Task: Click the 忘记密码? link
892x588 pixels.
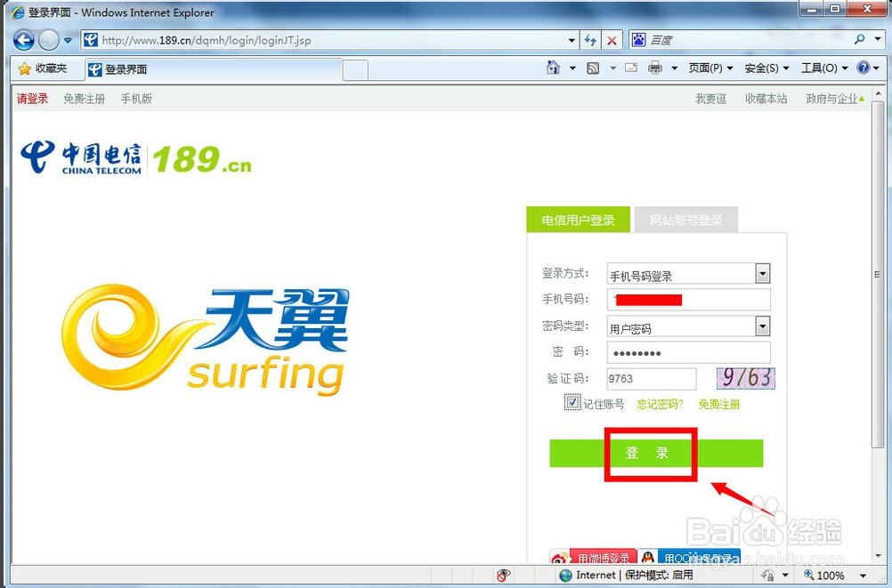Action: (660, 404)
